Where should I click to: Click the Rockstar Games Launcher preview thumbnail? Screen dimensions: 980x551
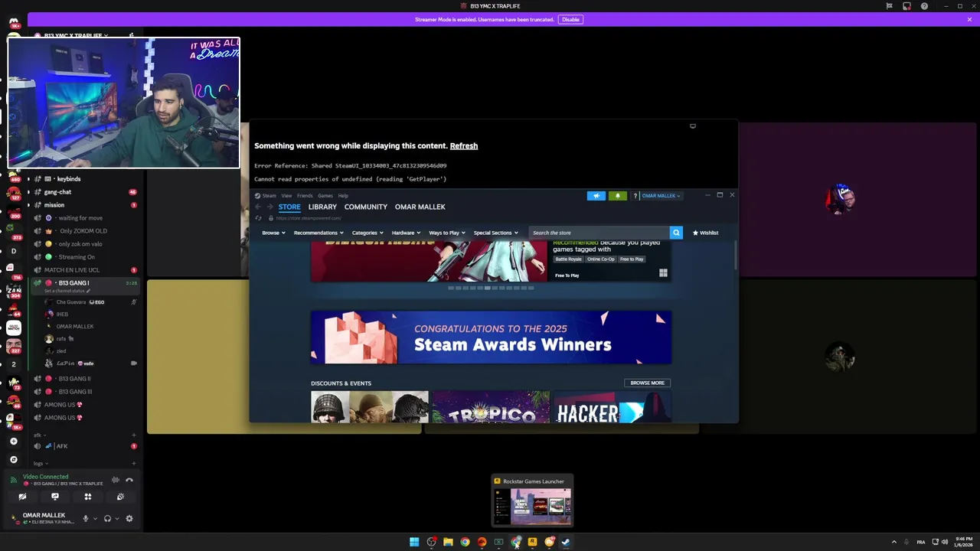pos(533,505)
